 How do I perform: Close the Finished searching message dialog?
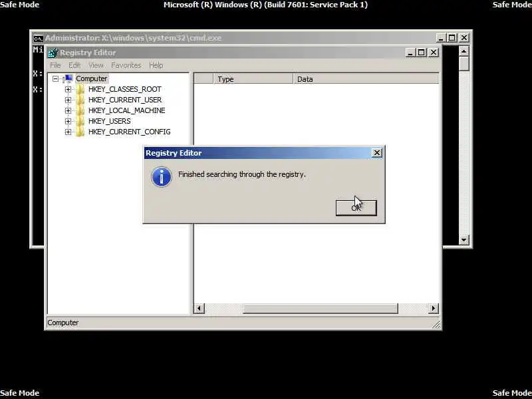click(x=376, y=153)
